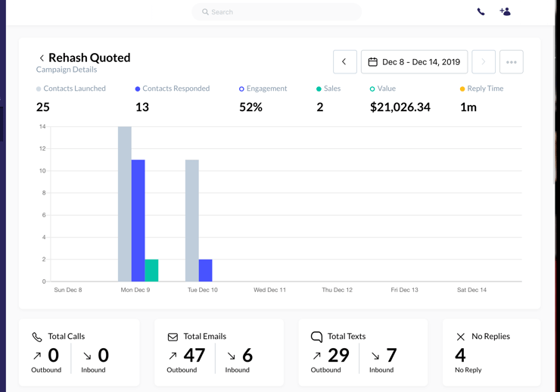Open the three-dot more options menu

tap(512, 62)
